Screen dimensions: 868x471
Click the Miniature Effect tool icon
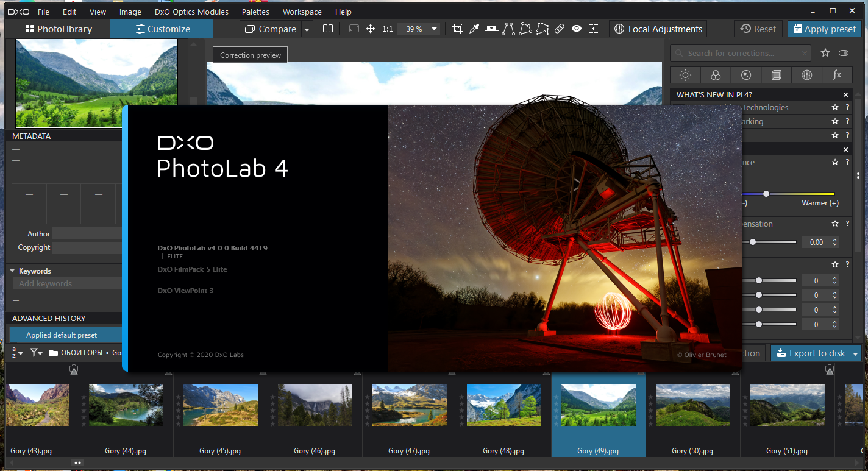pyautogui.click(x=594, y=29)
